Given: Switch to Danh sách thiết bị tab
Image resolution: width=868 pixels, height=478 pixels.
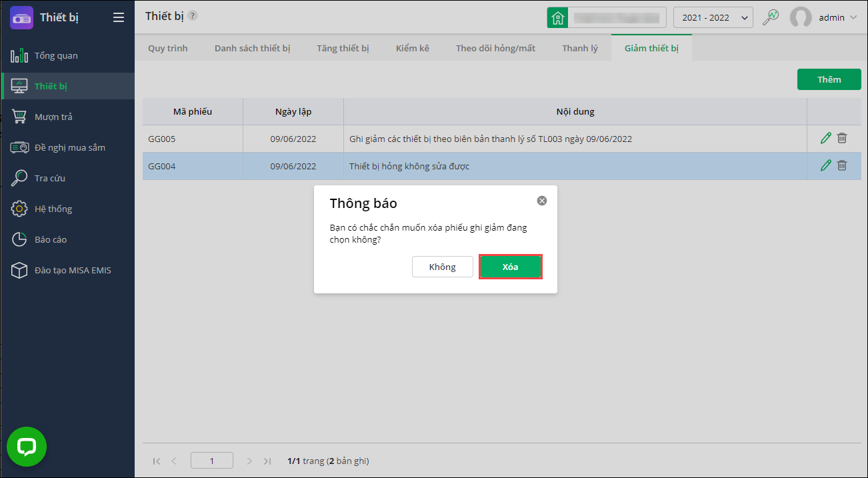Looking at the screenshot, I should click(252, 48).
